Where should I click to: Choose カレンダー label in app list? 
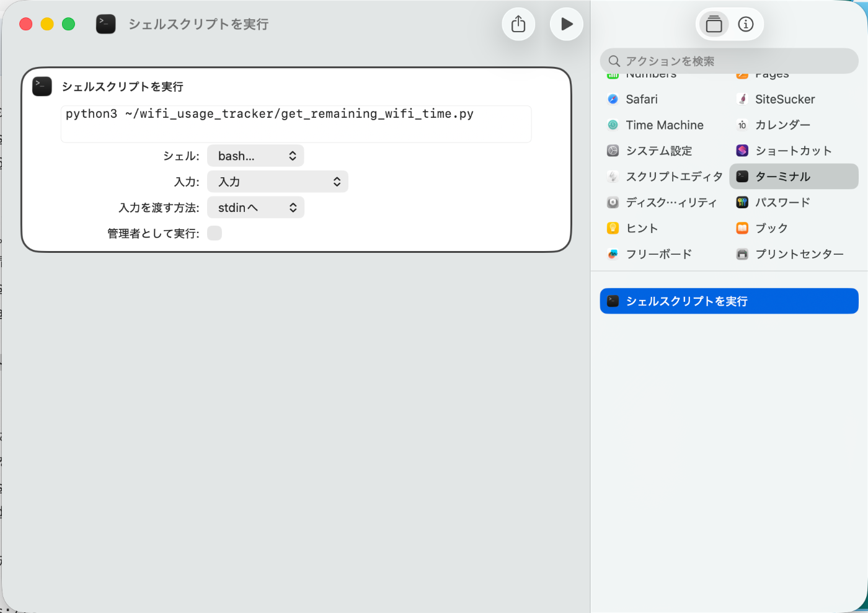click(x=782, y=125)
